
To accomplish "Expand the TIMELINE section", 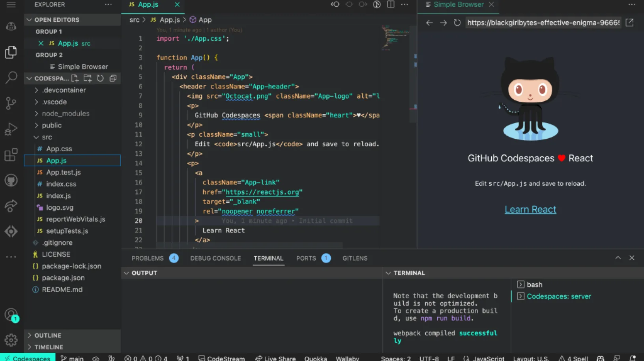I will click(x=49, y=347).
